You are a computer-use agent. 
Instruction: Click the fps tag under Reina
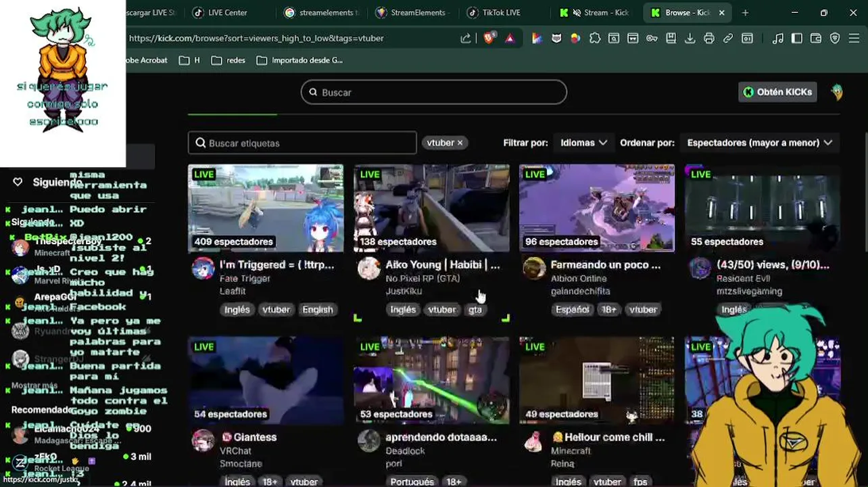point(640,482)
